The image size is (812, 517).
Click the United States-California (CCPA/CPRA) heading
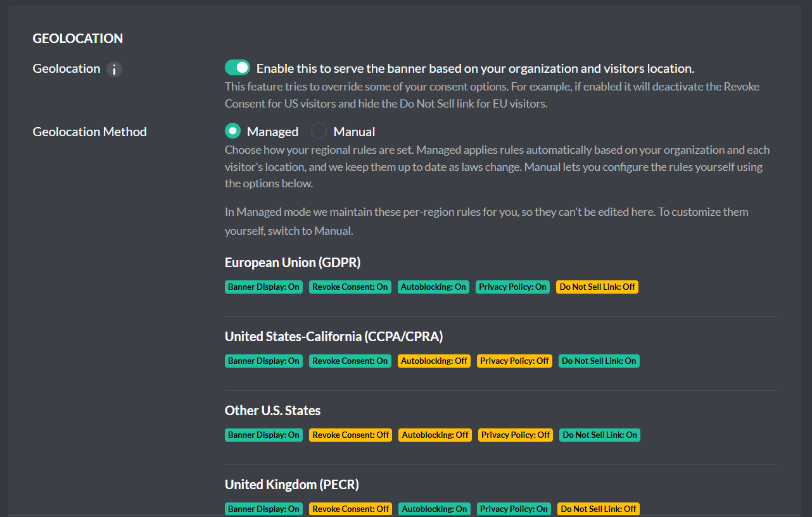click(334, 337)
